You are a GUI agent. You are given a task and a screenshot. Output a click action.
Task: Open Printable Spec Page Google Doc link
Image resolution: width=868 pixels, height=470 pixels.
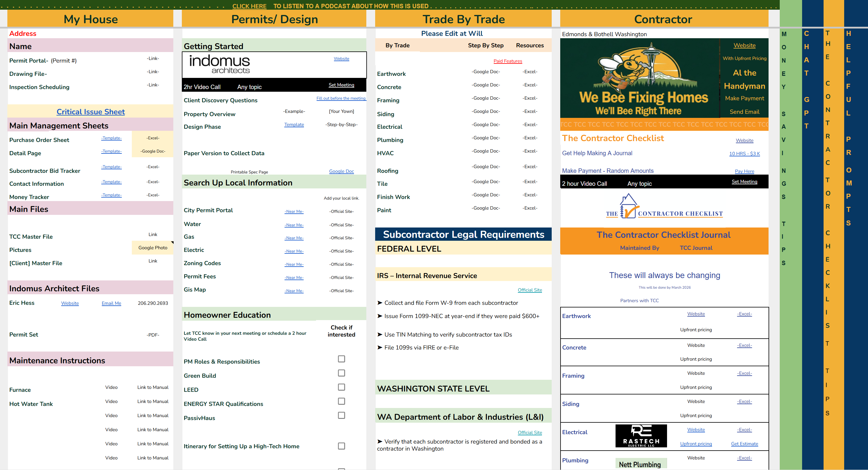pos(341,171)
